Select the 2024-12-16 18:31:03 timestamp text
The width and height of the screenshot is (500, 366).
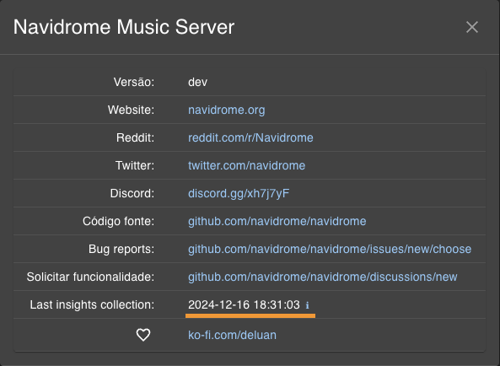pos(244,305)
